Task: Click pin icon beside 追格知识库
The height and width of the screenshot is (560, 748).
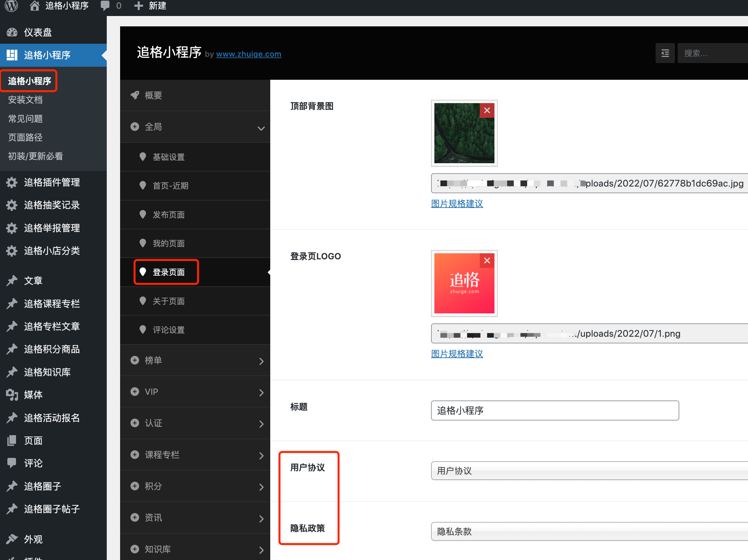Action: tap(12, 372)
